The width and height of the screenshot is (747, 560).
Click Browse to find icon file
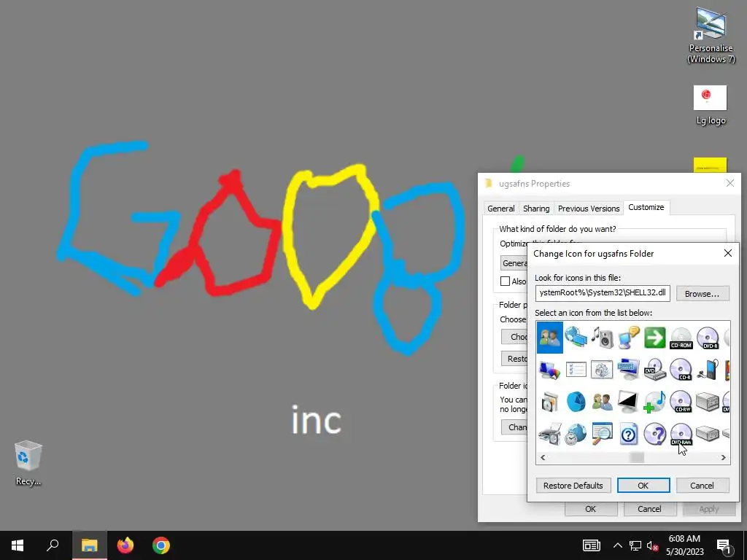click(703, 294)
